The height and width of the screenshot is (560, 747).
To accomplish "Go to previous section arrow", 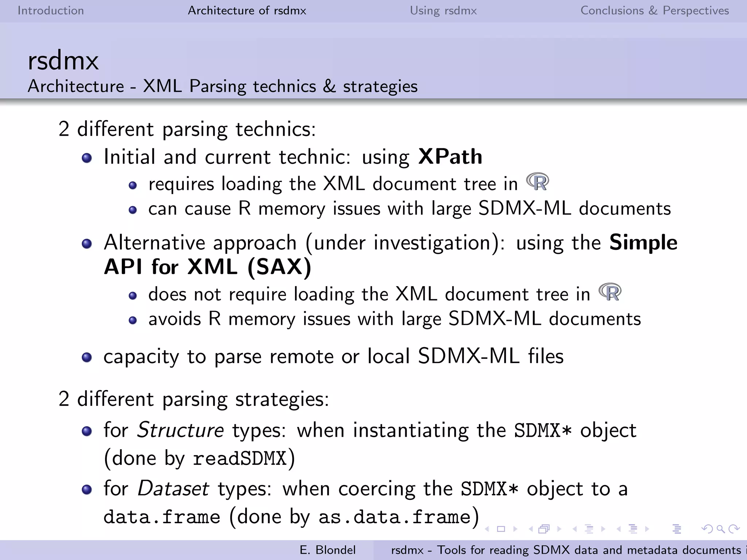I will click(x=619, y=529).
